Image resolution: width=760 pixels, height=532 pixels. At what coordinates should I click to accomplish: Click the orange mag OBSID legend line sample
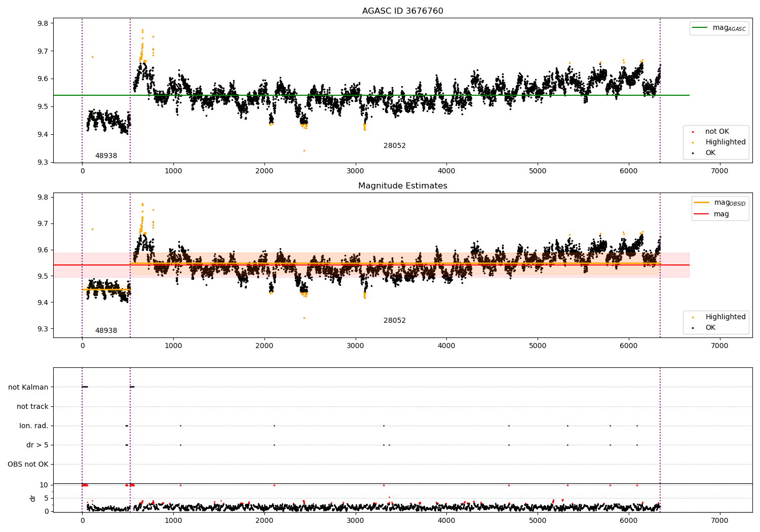(702, 203)
